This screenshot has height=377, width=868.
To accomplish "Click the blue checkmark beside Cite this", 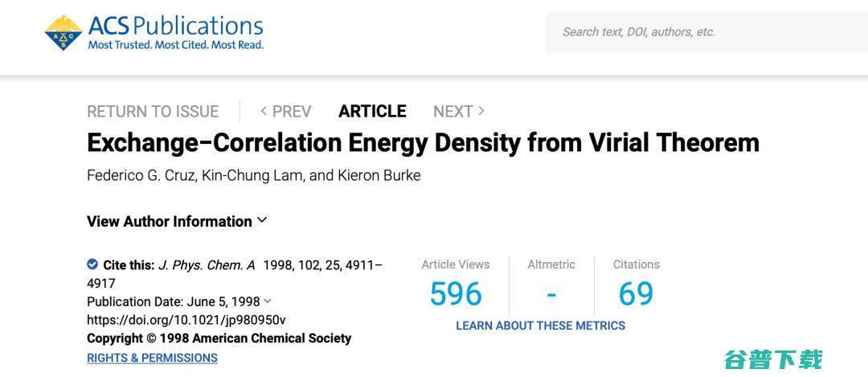I will [x=92, y=264].
